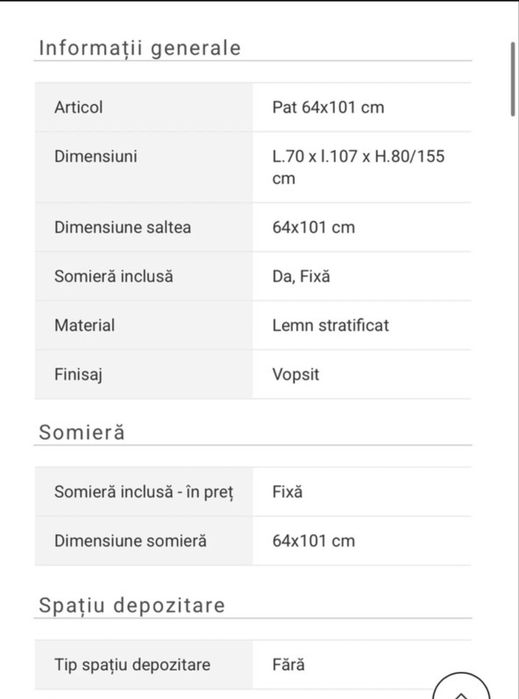Click the Material row label
The width and height of the screenshot is (519, 699).
click(84, 325)
